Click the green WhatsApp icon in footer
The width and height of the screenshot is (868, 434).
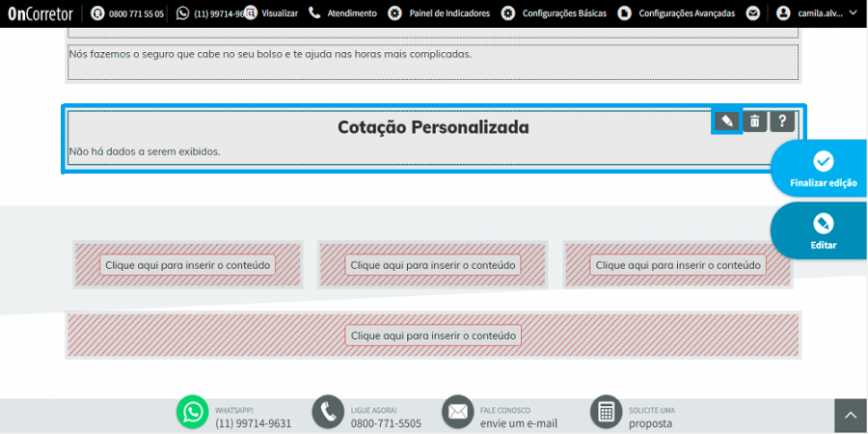[193, 412]
